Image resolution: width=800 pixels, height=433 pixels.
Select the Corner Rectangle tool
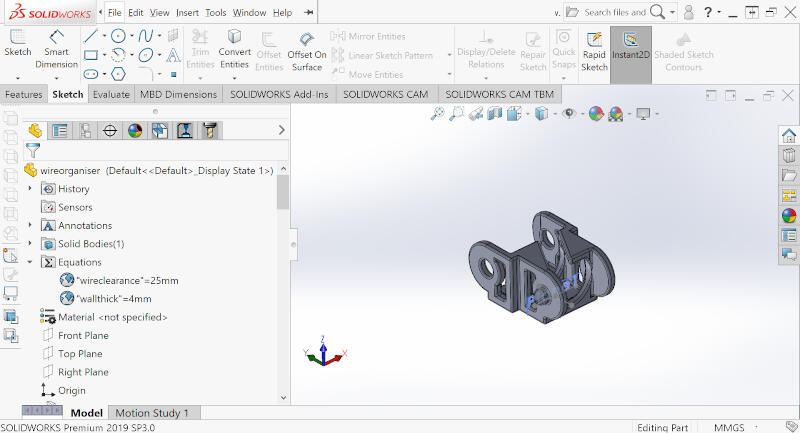coord(91,55)
